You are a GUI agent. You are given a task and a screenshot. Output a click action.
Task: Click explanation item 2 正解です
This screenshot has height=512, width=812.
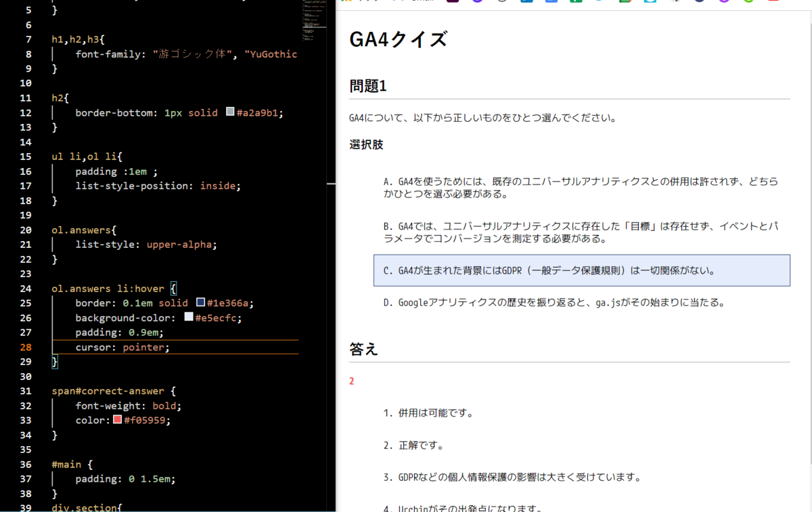pyautogui.click(x=413, y=446)
